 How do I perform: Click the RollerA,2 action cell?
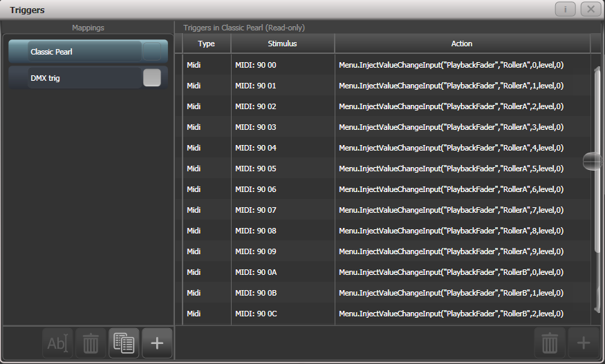(463, 106)
